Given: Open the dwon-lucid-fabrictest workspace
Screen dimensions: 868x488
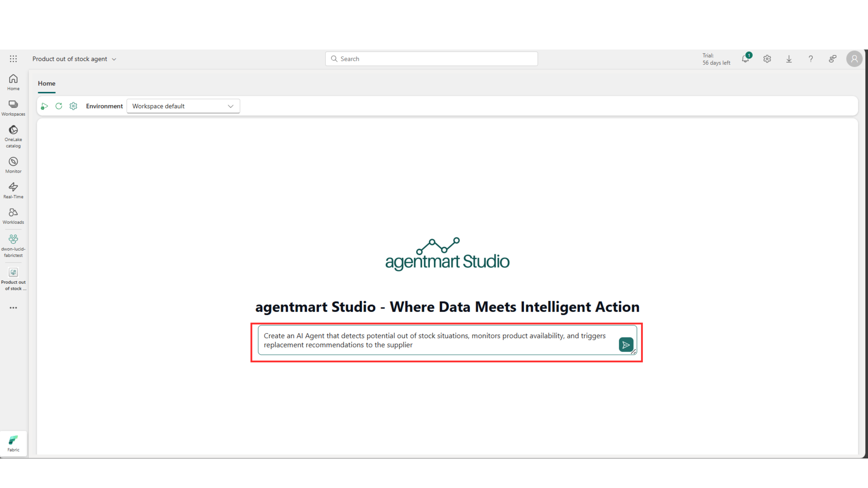Looking at the screenshot, I should (13, 246).
